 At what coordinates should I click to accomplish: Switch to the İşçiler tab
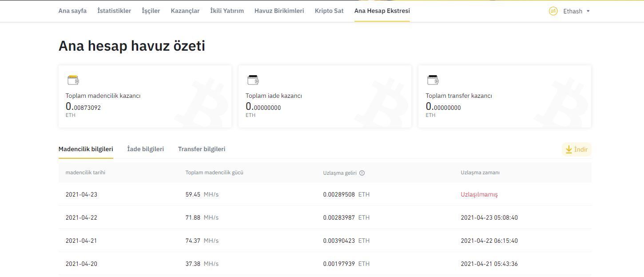(151, 11)
